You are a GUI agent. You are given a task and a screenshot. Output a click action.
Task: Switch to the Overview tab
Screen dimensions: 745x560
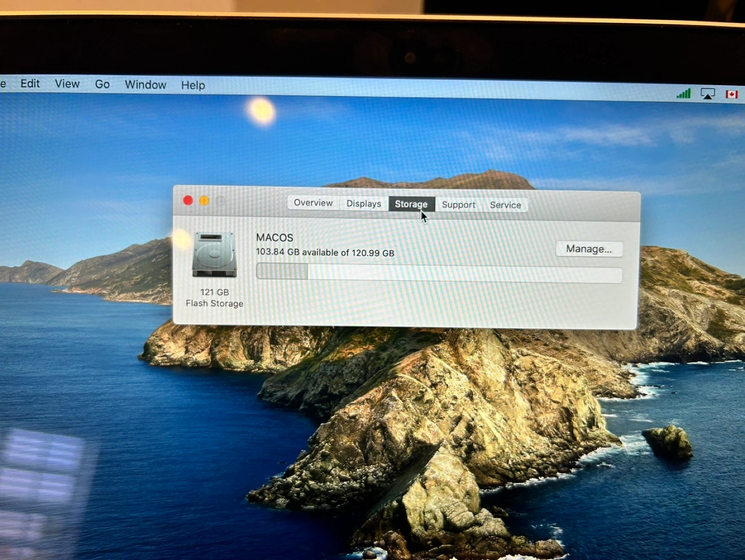point(313,203)
